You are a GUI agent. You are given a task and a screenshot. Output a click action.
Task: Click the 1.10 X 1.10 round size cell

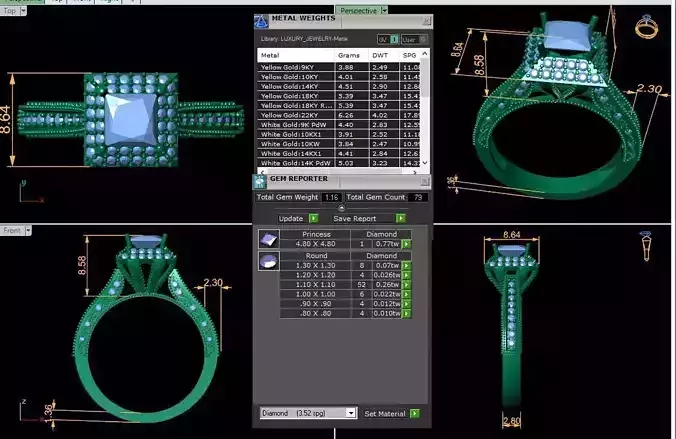coord(315,285)
